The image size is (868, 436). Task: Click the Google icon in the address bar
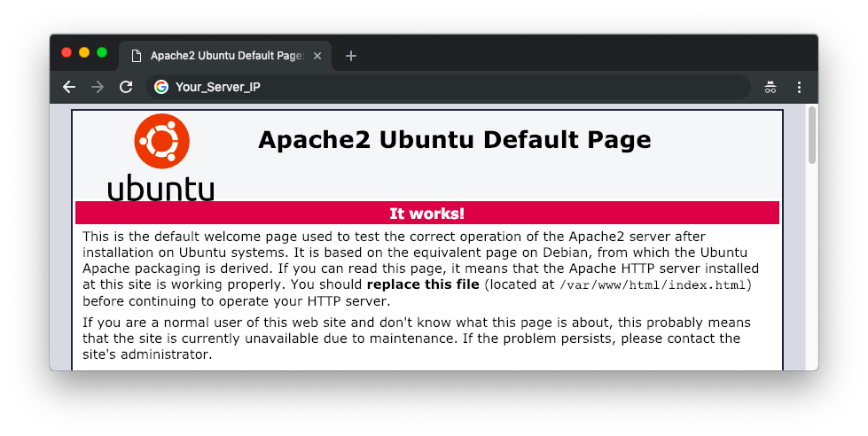(161, 87)
